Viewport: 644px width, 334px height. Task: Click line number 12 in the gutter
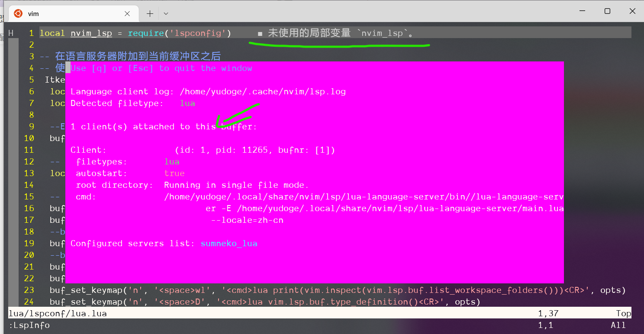click(29, 162)
